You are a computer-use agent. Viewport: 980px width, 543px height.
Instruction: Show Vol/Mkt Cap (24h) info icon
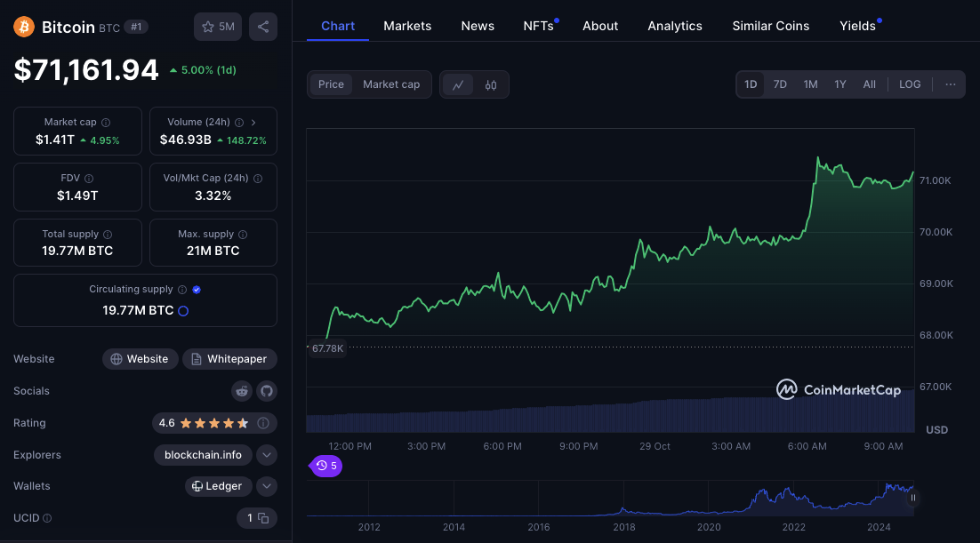pos(258,179)
